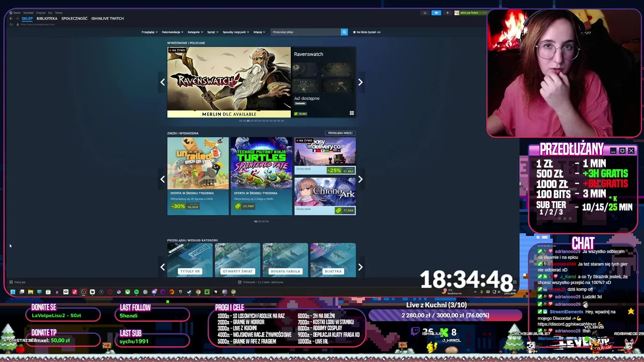Expand the Sposoby rozgrywki dropdown
644x362 pixels.
pyautogui.click(x=236, y=32)
